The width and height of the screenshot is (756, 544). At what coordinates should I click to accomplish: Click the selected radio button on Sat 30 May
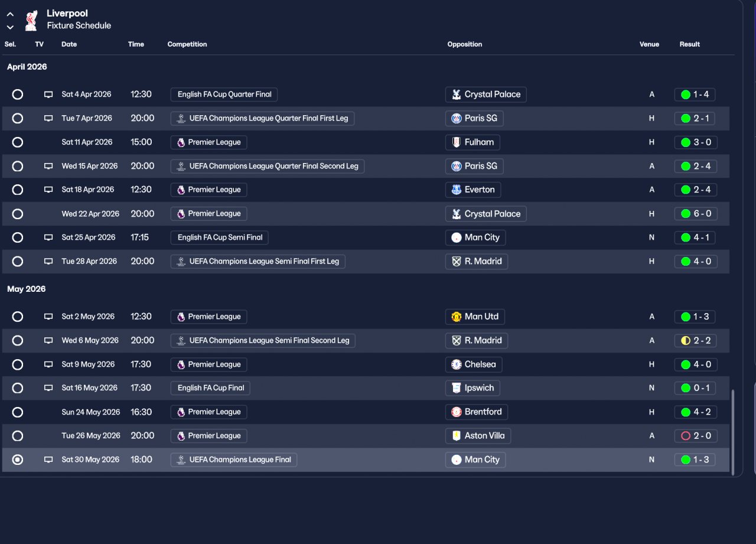point(18,460)
